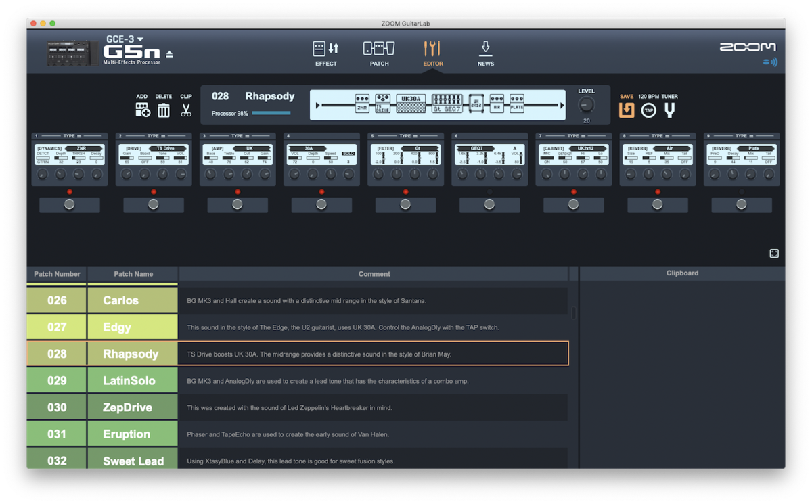This screenshot has width=812, height=504.
Task: Select patch 027 Edgy
Action: (x=297, y=327)
